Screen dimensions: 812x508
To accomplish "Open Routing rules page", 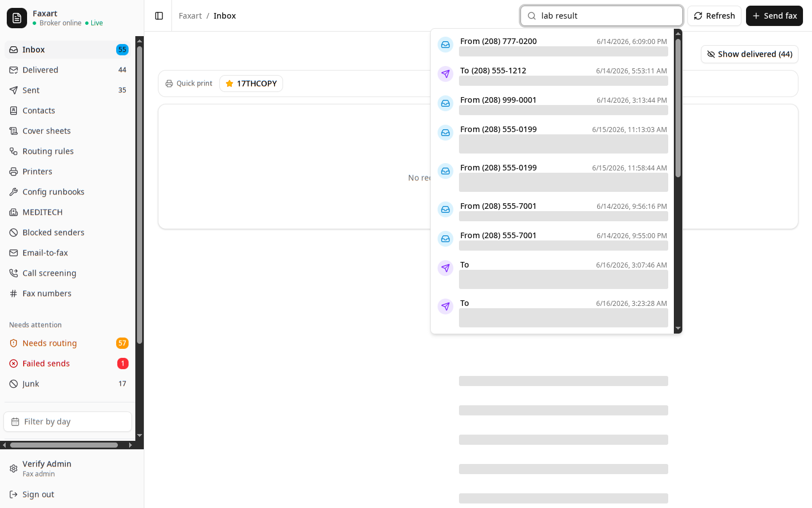I will [x=68, y=151].
